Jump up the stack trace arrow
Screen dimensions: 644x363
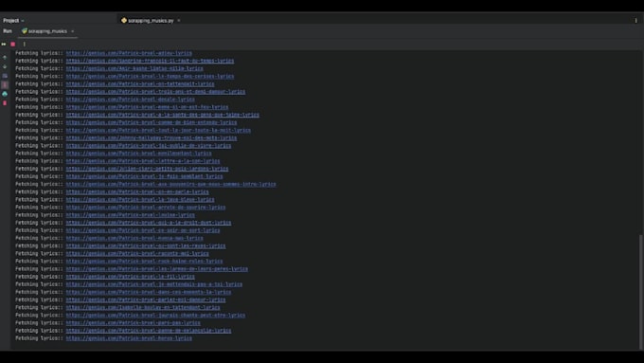coord(5,58)
